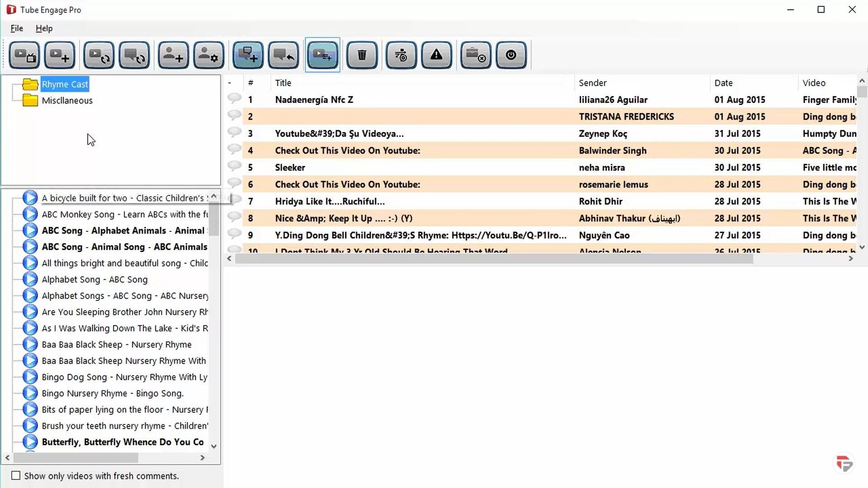Click the power button toolbar icon

point(511,55)
